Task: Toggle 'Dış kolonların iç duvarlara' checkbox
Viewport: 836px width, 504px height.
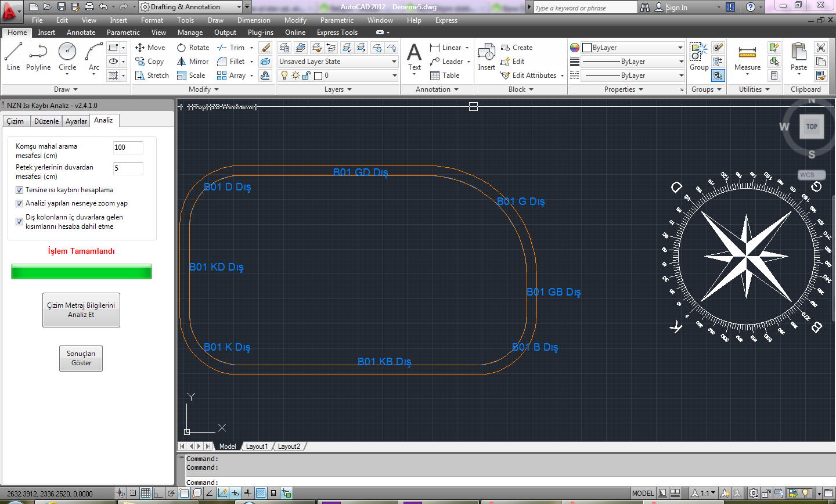Action: (x=19, y=221)
